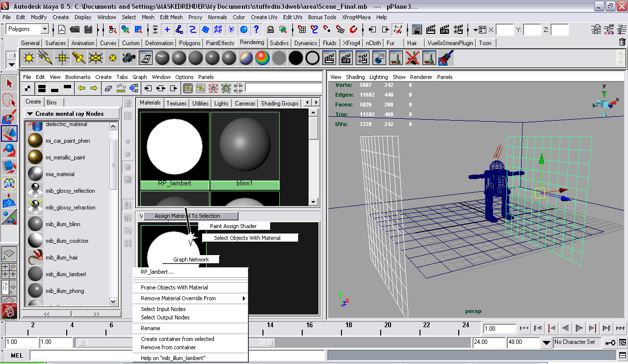Image resolution: width=628 pixels, height=364 pixels.
Task: Open Render Settings icon on the shelf
Action: coord(362,58)
